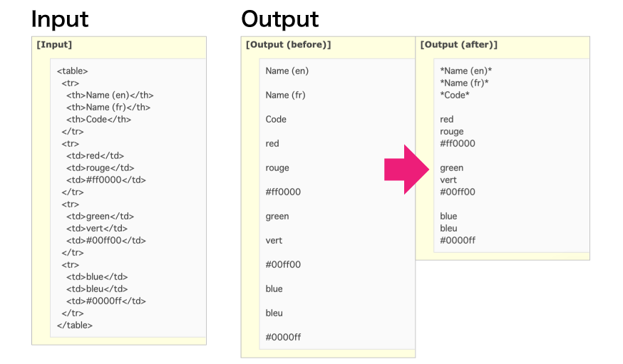
Task: Click '*Code*' in the after output
Action: tap(455, 95)
